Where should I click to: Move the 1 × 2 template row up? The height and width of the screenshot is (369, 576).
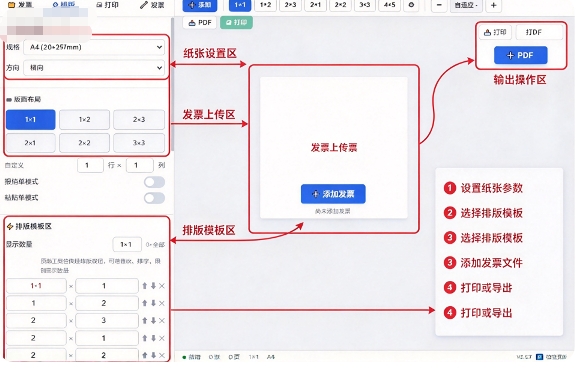pos(145,303)
